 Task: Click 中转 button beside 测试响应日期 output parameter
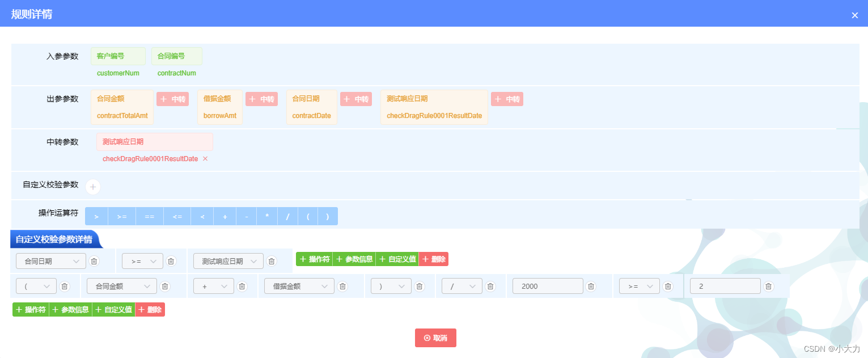507,99
